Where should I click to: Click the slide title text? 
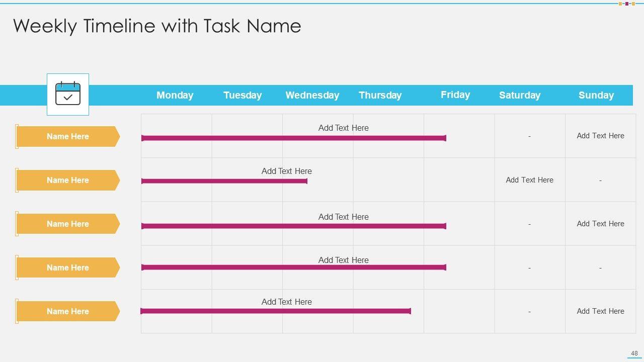coord(157,26)
